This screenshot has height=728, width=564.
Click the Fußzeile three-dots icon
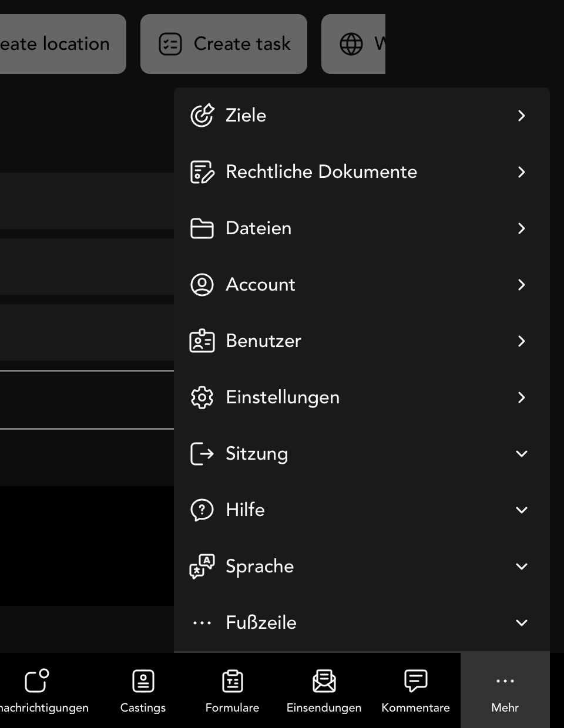(x=202, y=623)
